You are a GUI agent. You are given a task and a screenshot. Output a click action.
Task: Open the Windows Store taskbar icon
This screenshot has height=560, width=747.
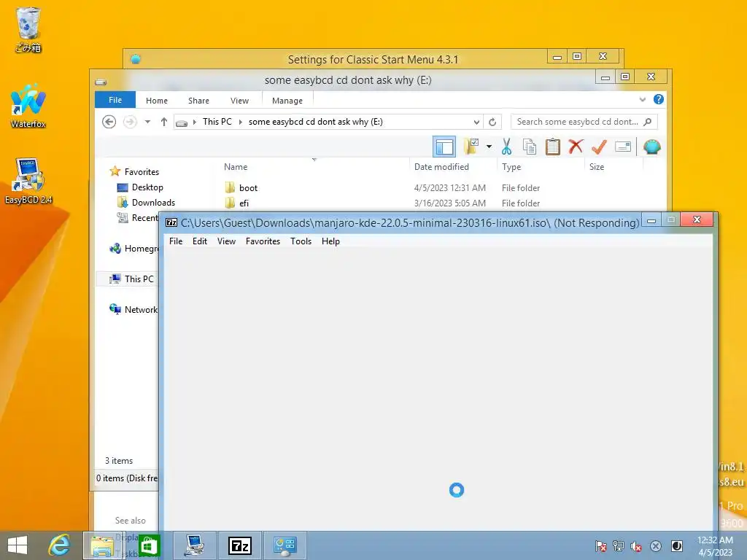point(149,545)
